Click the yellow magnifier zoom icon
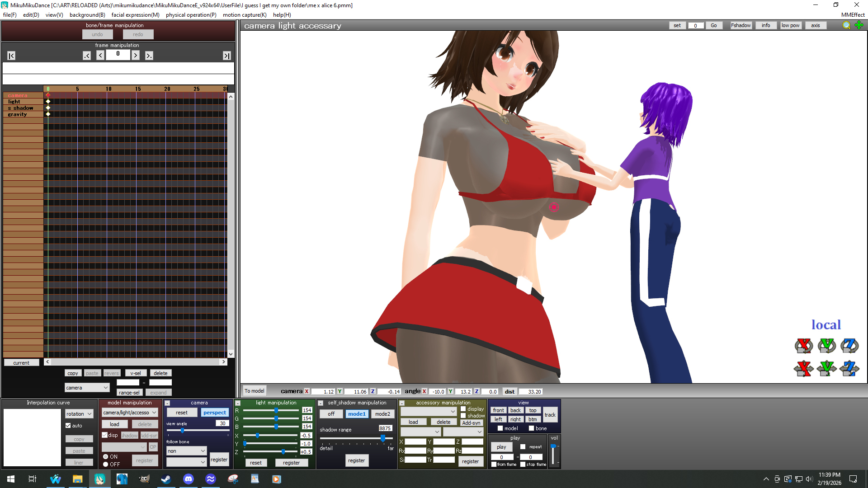Viewport: 868px width, 488px height. [x=846, y=25]
